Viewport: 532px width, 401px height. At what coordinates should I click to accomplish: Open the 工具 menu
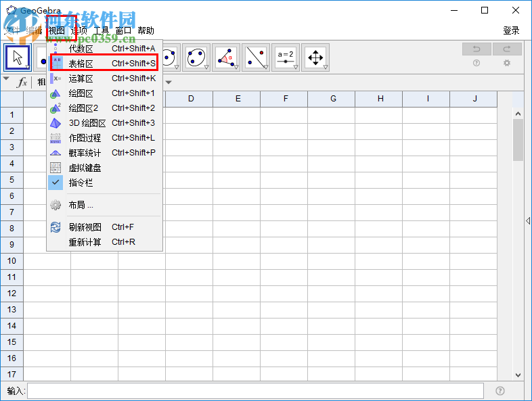[101, 30]
